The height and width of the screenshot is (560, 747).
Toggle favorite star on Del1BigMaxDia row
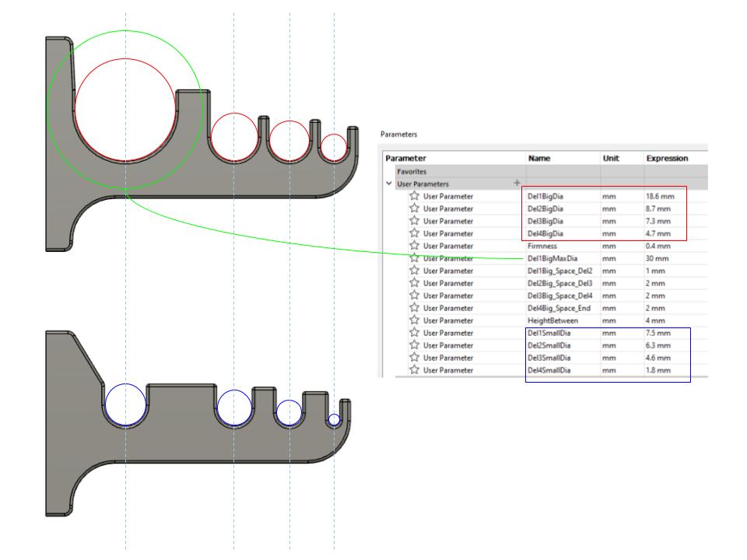415,258
